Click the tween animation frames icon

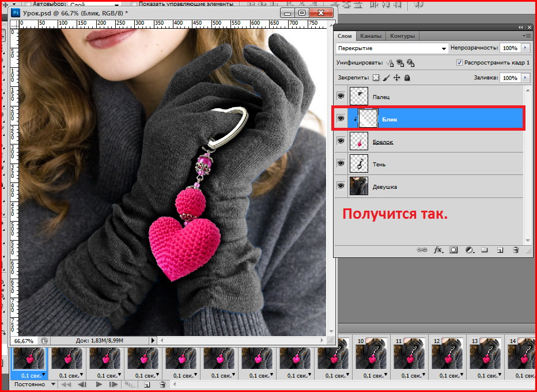tap(129, 385)
